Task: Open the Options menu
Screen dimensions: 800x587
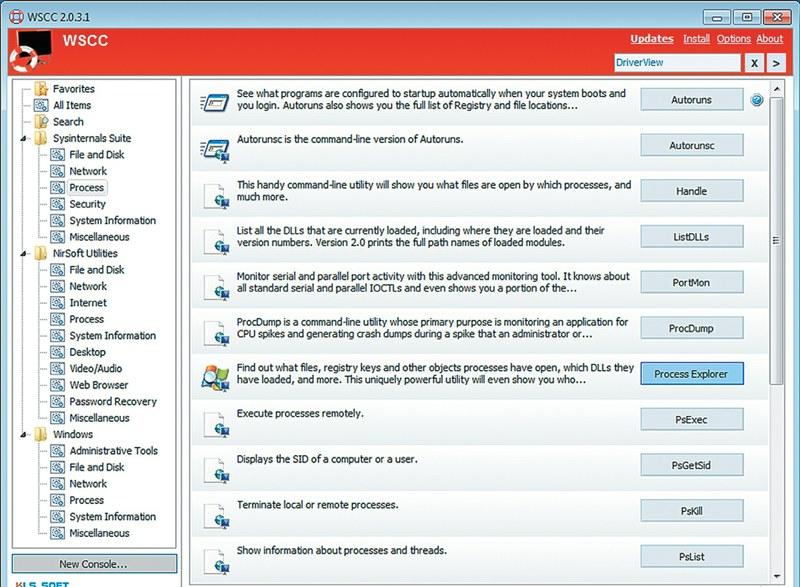Action: pos(733,39)
